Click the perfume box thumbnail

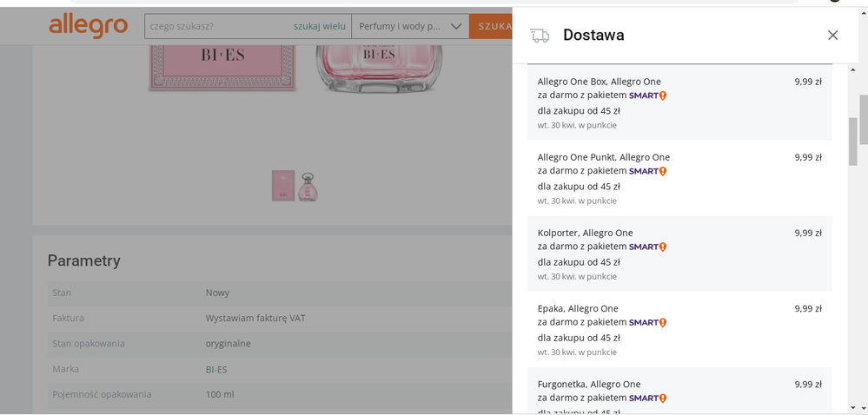[283, 186]
